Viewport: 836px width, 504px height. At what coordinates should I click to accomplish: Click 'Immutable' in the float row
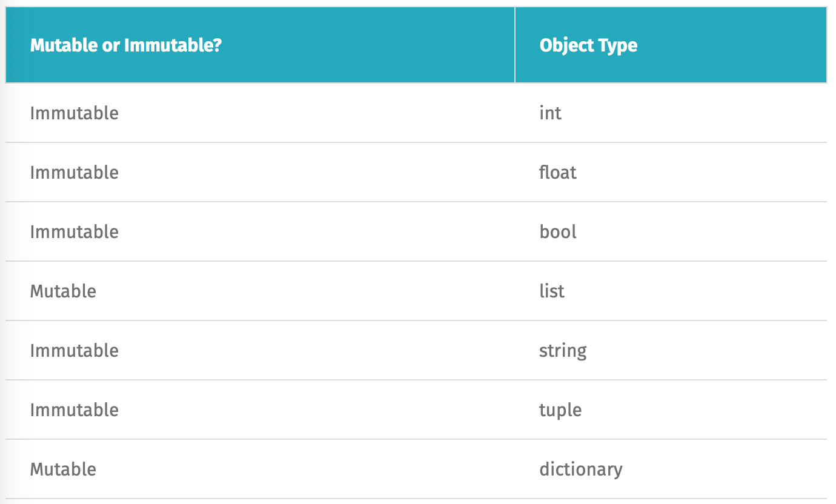pyautogui.click(x=75, y=173)
